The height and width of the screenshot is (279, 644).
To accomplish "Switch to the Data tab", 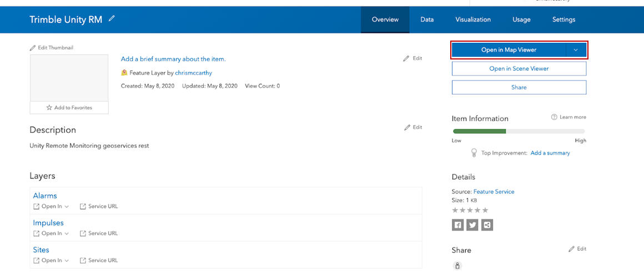I will [427, 19].
